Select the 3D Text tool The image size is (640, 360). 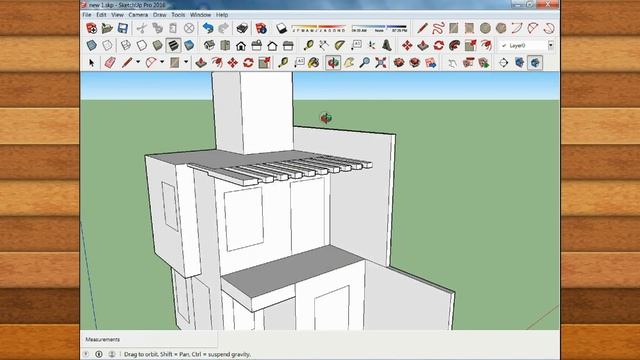coord(387,45)
